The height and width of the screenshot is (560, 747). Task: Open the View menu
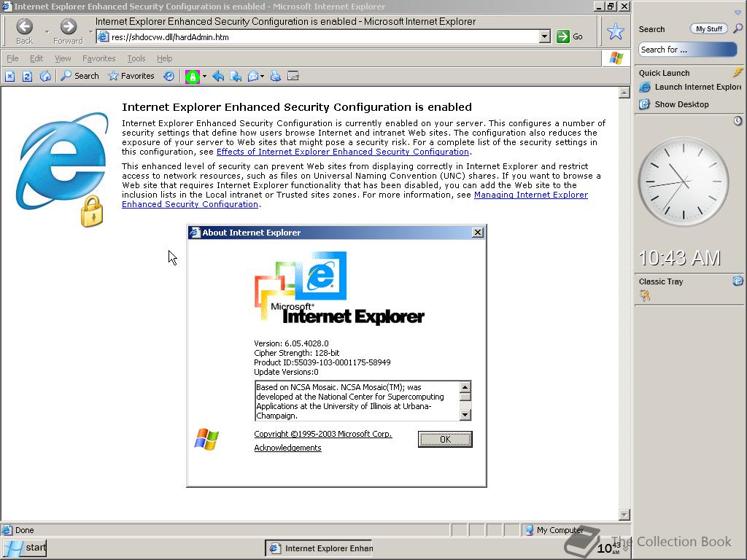click(x=63, y=58)
